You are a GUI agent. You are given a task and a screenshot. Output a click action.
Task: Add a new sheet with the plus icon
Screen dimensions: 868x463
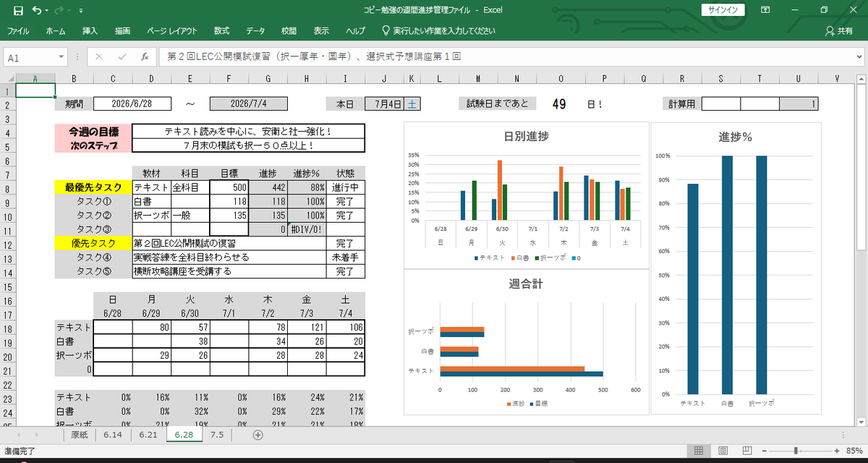(258, 435)
